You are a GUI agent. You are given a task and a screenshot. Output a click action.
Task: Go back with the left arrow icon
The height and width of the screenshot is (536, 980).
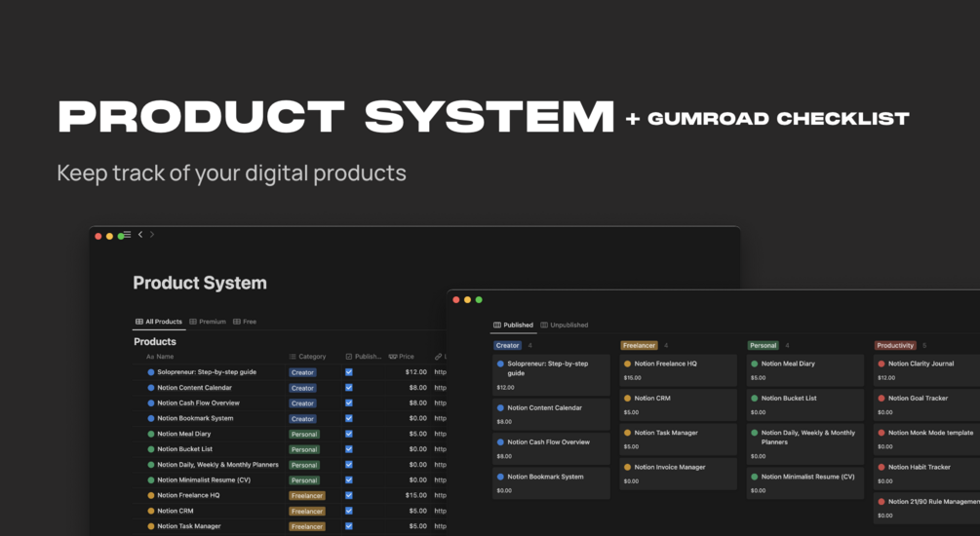[140, 235]
